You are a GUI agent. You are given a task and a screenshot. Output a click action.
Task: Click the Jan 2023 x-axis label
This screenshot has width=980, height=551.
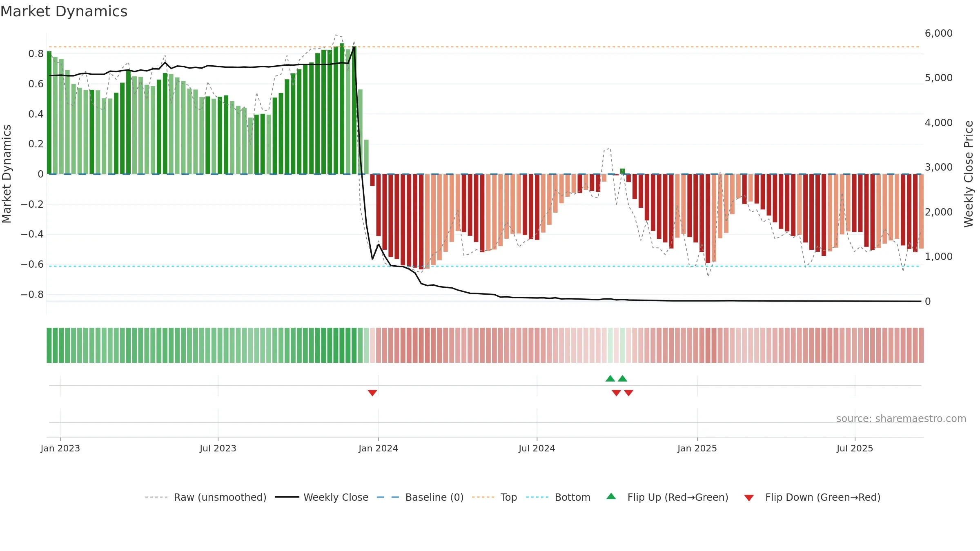coord(60,448)
